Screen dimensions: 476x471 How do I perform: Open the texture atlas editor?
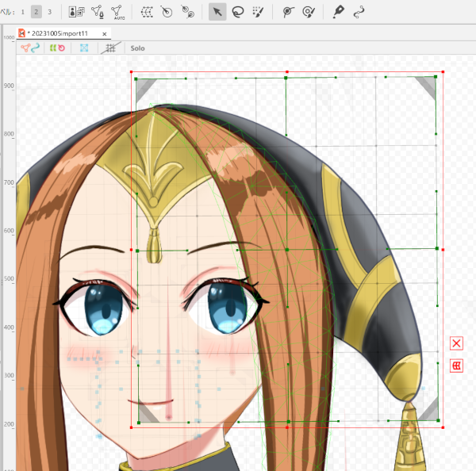[76, 12]
